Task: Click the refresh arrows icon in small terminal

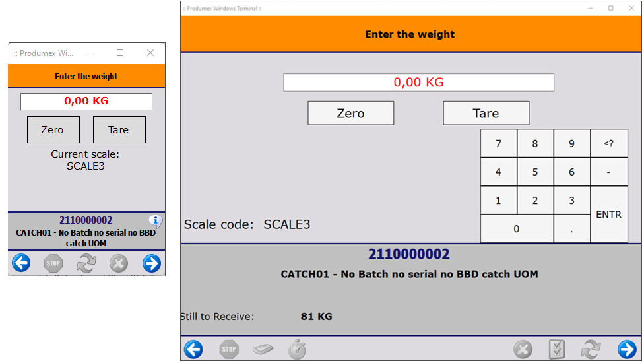Action: (86, 263)
